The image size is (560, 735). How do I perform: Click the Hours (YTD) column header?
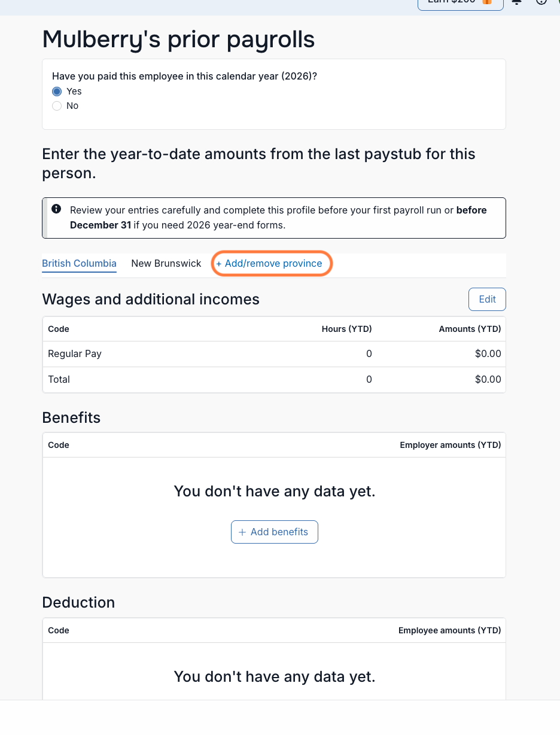[347, 329]
